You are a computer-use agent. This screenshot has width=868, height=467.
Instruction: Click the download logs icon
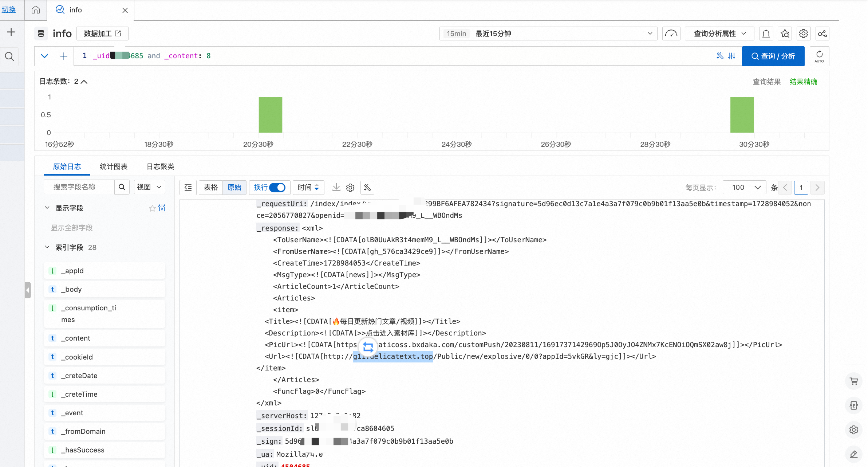coord(336,187)
